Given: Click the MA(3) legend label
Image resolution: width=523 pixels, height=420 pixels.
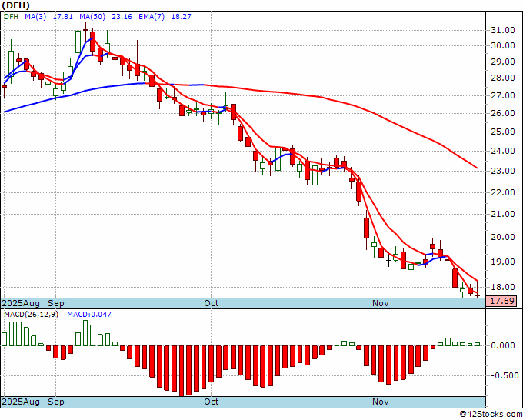Looking at the screenshot, I should click(35, 17).
